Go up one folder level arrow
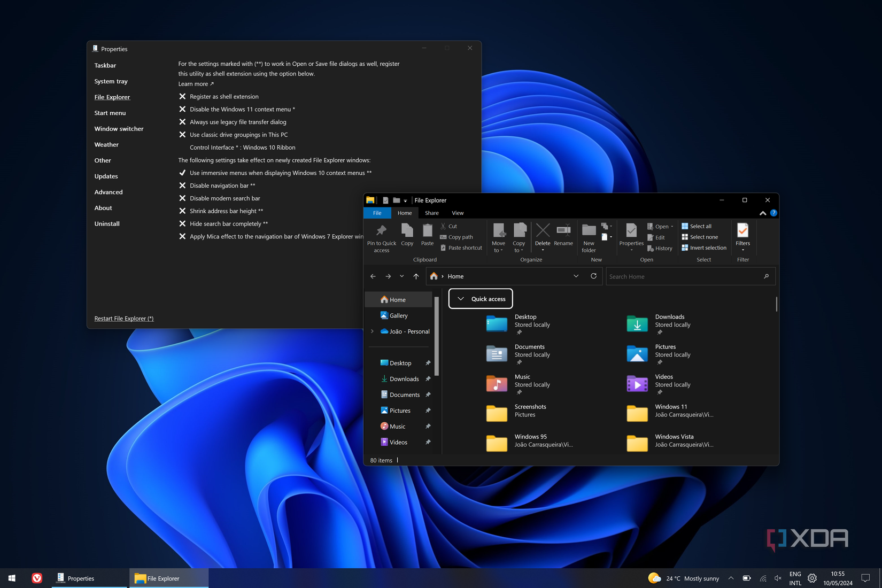Image resolution: width=882 pixels, height=588 pixels. (x=416, y=276)
